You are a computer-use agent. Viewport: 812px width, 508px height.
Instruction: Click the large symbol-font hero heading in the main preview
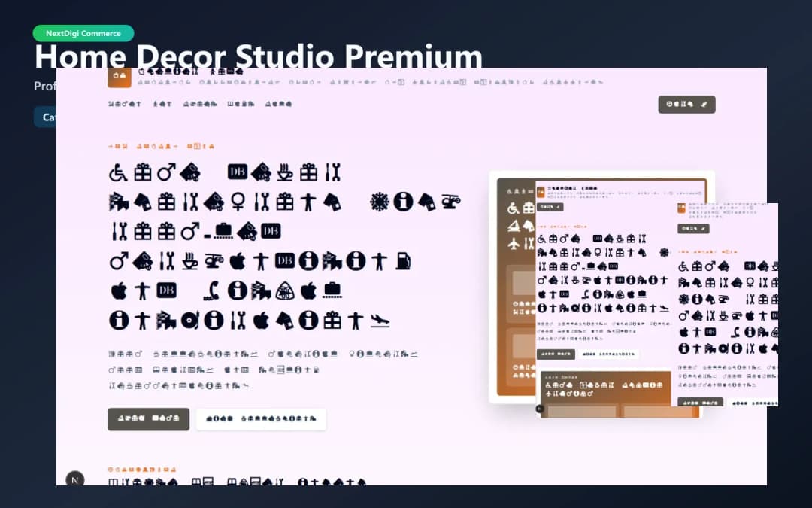[284, 246]
